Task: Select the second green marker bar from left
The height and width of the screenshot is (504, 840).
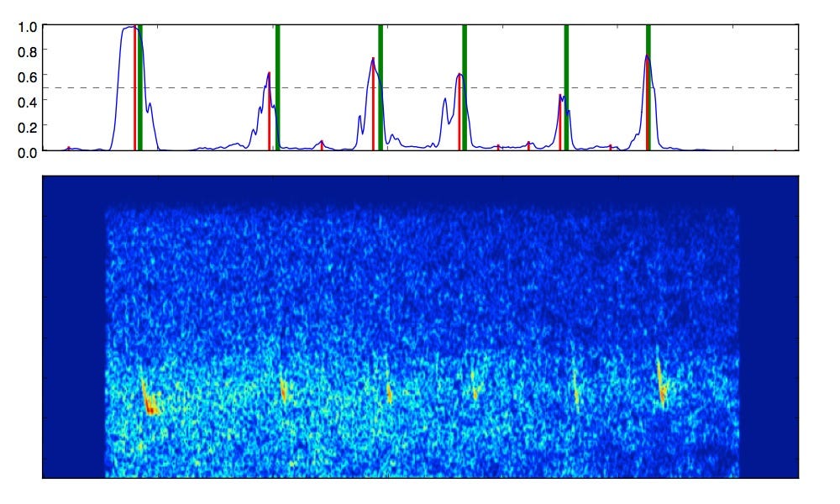Action: pos(277,87)
